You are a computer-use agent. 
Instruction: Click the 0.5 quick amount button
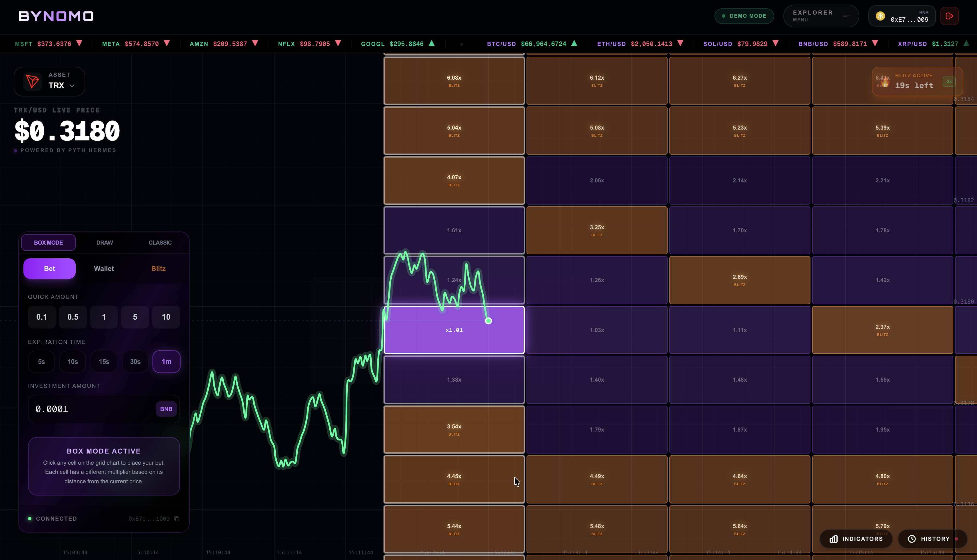(73, 317)
